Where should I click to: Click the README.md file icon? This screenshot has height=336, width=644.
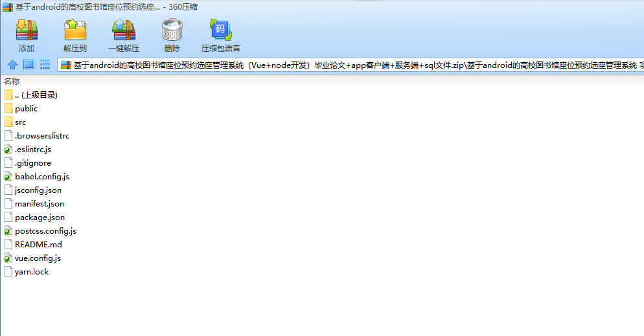tap(8, 245)
